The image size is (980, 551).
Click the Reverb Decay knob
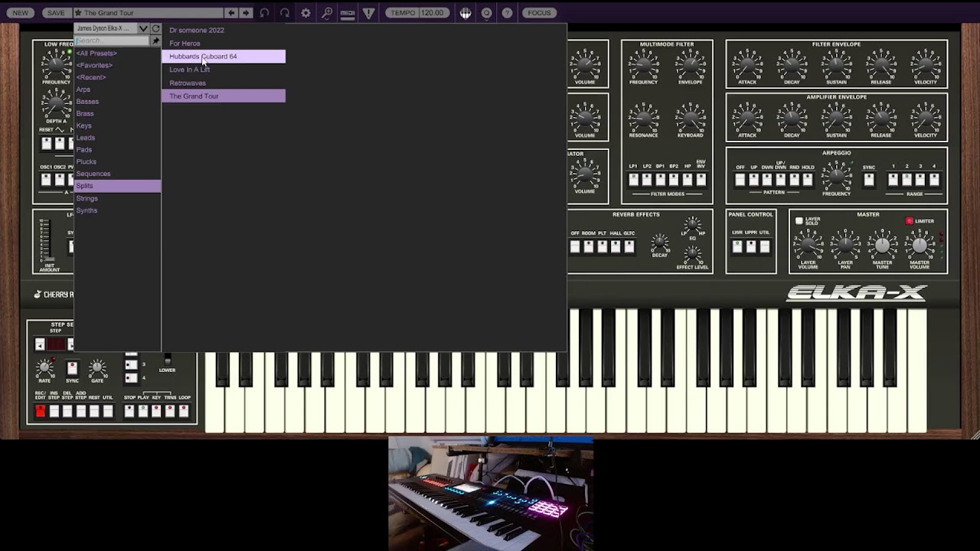(659, 243)
